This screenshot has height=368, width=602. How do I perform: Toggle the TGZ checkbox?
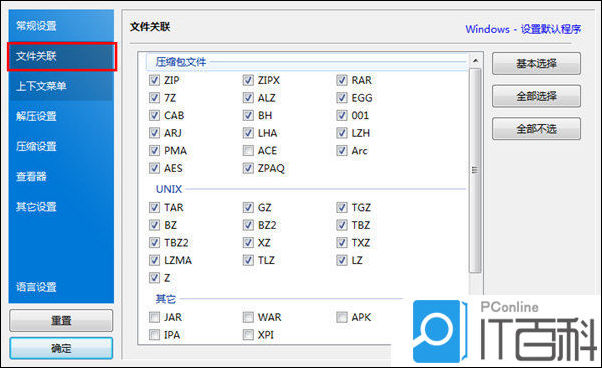(x=342, y=208)
